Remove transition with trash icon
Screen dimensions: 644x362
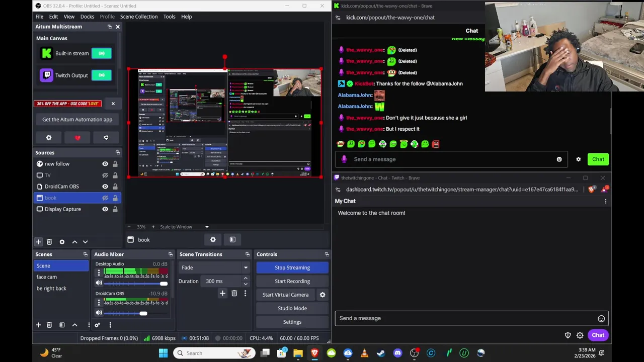[x=234, y=294]
